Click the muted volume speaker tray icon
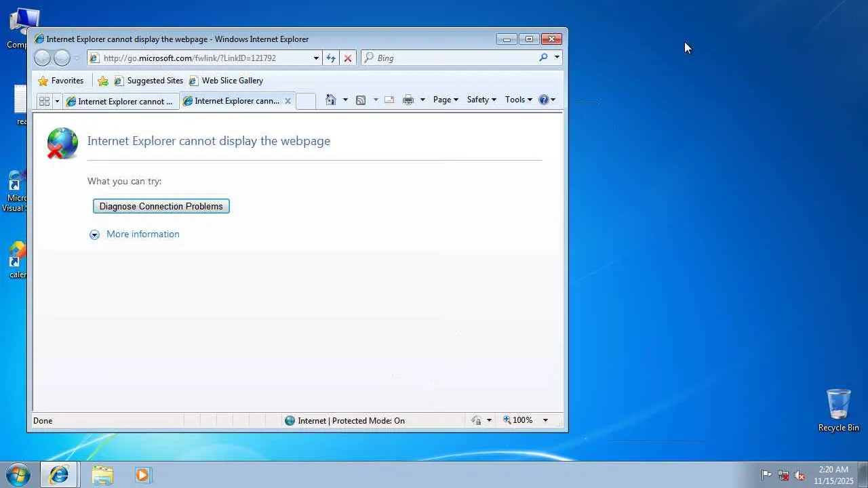Viewport: 868px width, 488px height. (800, 475)
